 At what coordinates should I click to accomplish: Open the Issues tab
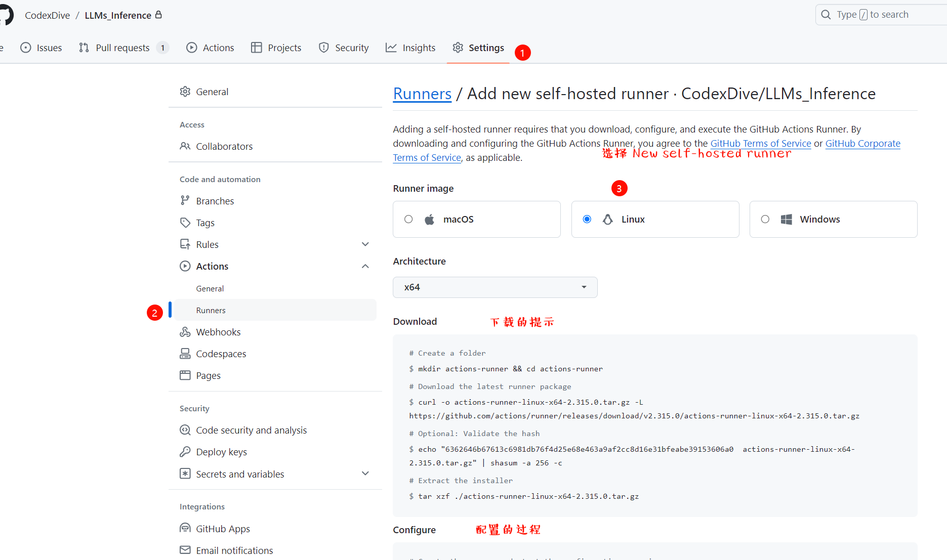[x=41, y=48]
